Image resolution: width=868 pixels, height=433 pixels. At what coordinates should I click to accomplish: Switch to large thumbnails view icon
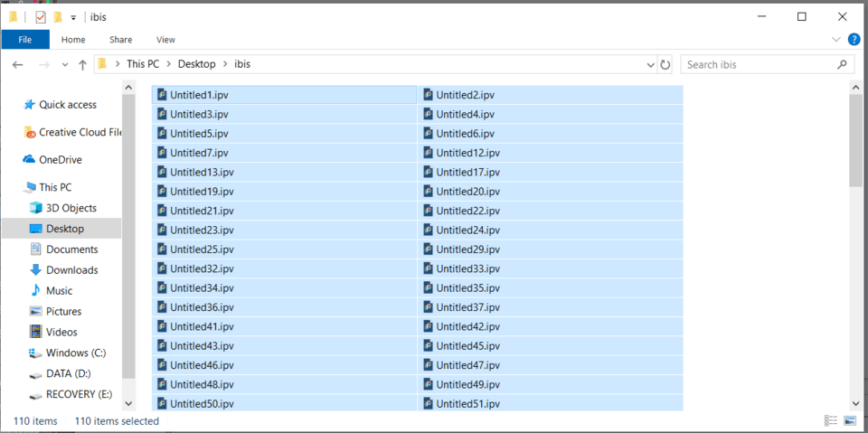click(850, 421)
